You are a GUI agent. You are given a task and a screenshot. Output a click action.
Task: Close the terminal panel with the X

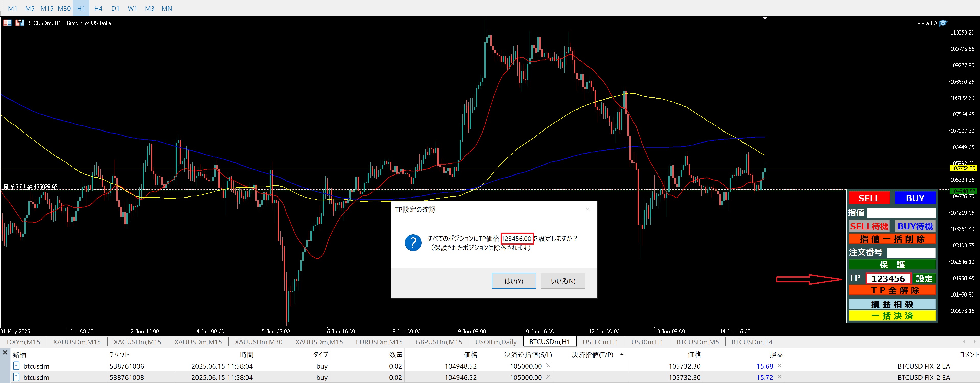point(5,353)
